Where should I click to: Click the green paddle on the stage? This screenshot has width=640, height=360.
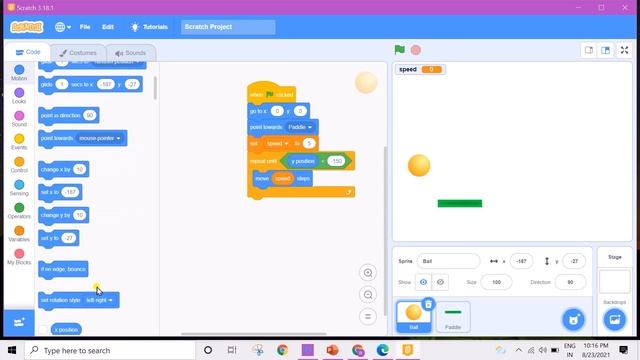[460, 203]
